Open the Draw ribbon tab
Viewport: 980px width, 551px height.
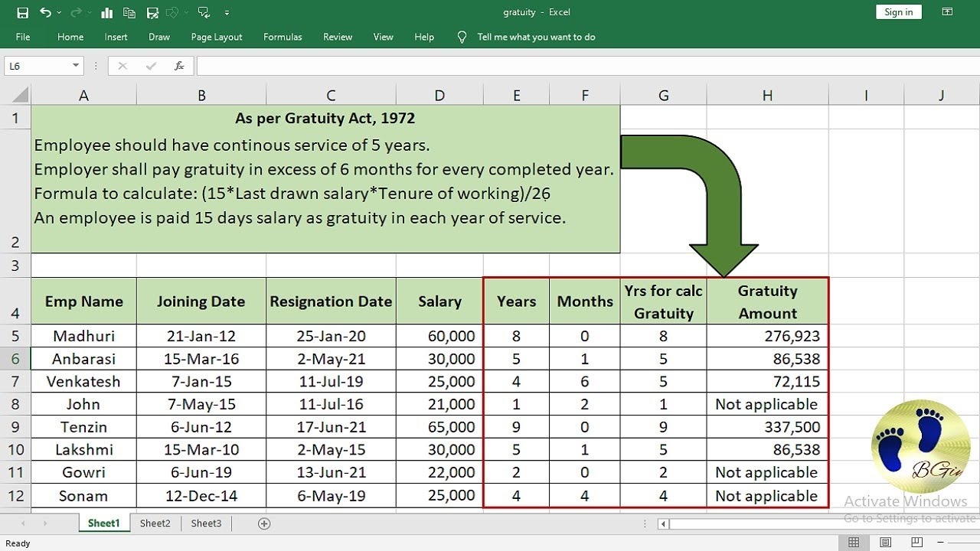[159, 37]
